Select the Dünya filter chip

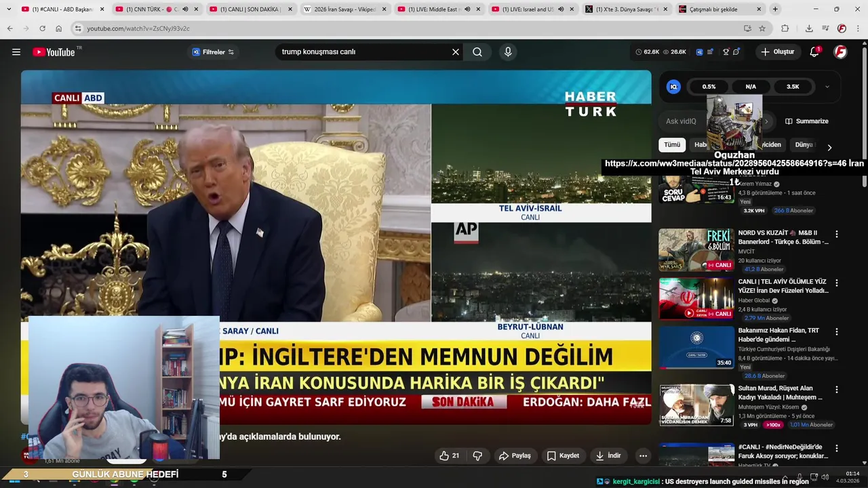click(804, 144)
